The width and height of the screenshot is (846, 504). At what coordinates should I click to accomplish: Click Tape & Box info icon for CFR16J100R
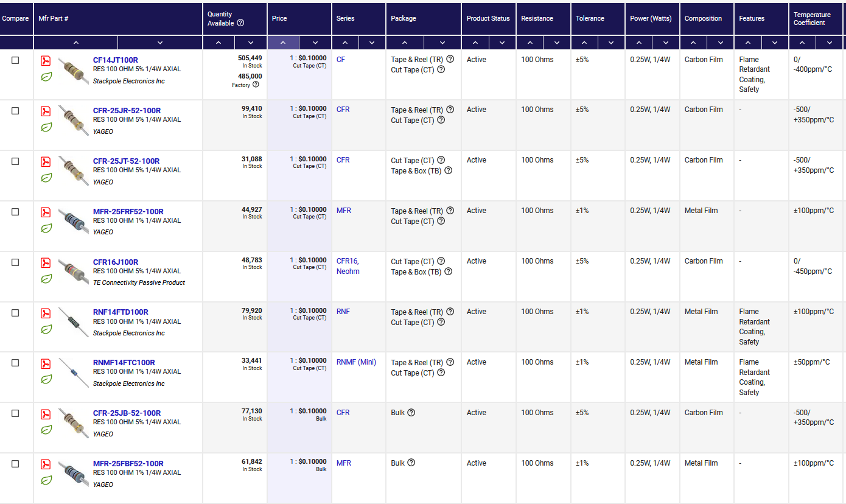point(448,272)
